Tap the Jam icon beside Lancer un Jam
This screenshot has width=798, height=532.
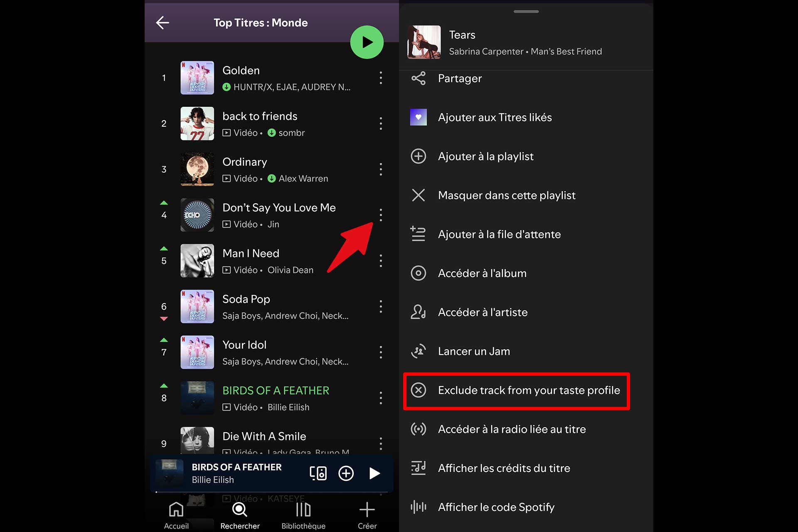point(418,351)
